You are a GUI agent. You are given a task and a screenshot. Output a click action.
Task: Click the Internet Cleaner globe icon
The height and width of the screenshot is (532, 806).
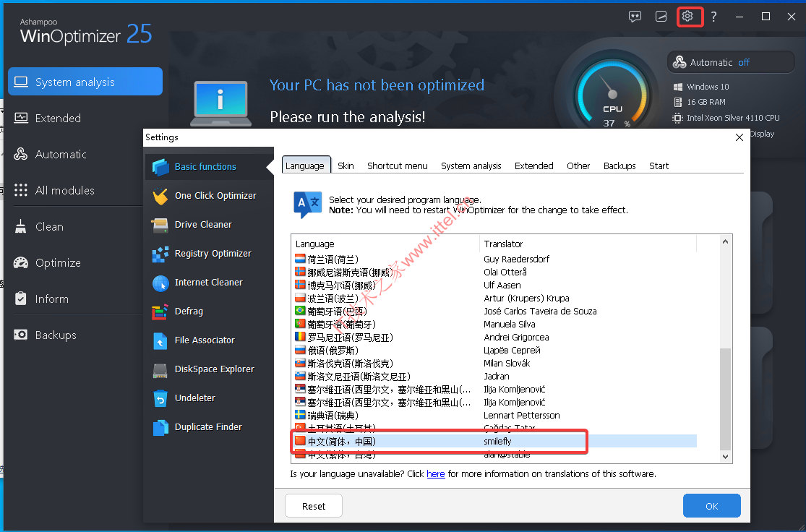[x=160, y=283]
